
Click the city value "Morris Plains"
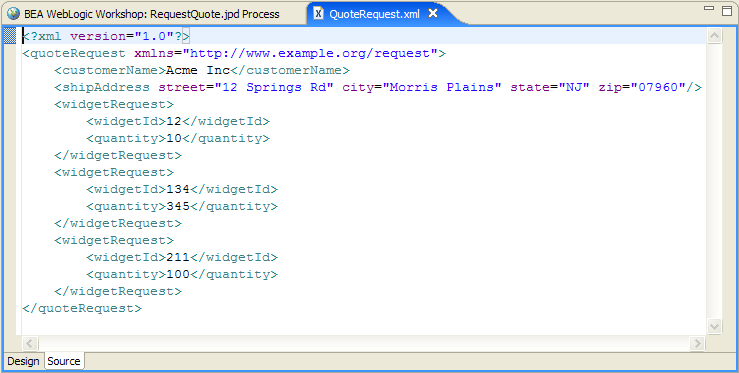(x=442, y=87)
